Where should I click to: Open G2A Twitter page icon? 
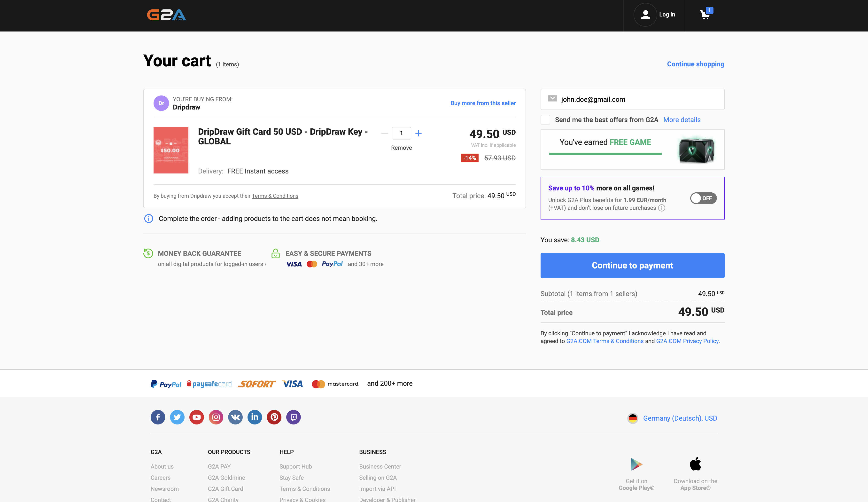177,417
